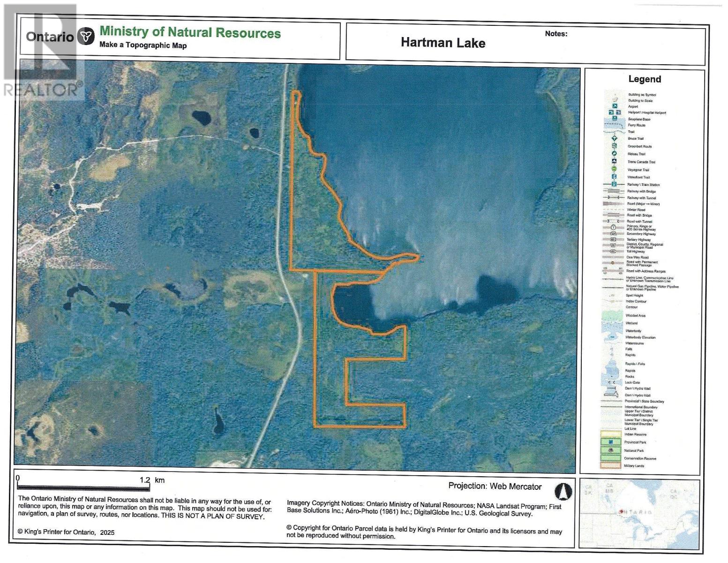728x563 pixels.
Task: Select the Airport symbol in the Legend
Action: (x=615, y=106)
